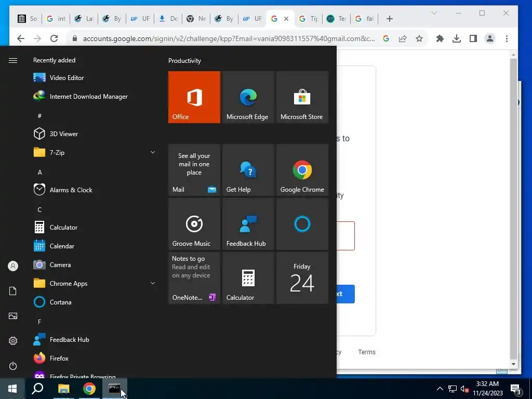The image size is (532, 399).
Task: Open the OneNote tile
Action: 194,278
